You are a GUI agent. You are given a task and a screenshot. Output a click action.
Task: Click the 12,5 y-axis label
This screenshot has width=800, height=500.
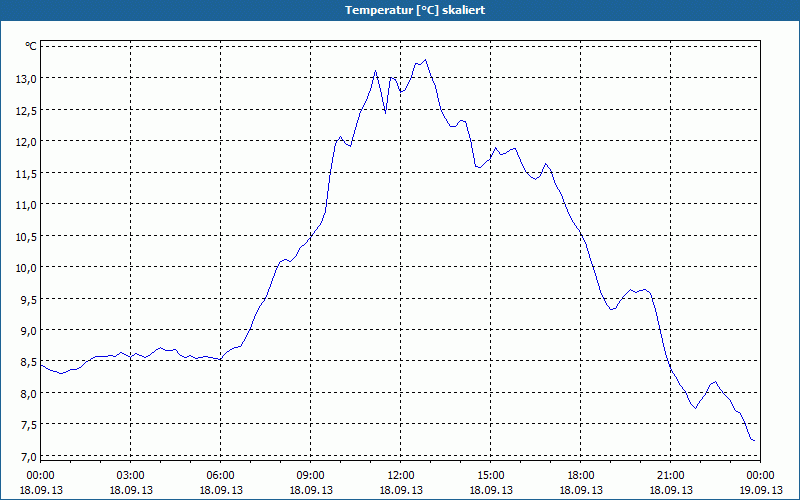point(28,110)
